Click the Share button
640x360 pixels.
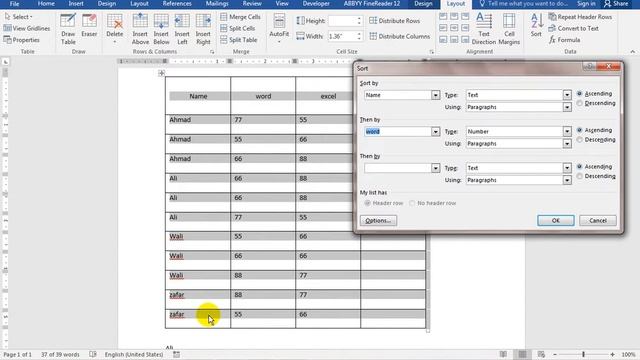click(x=616, y=4)
